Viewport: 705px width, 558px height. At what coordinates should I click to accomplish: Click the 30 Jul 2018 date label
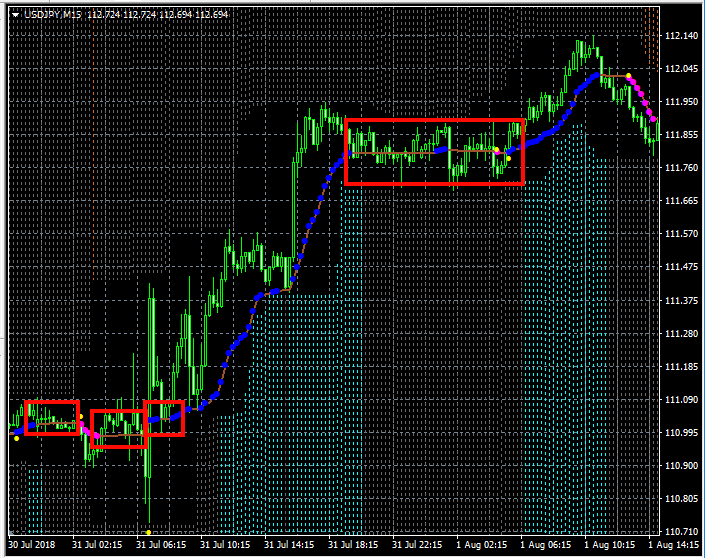32,545
